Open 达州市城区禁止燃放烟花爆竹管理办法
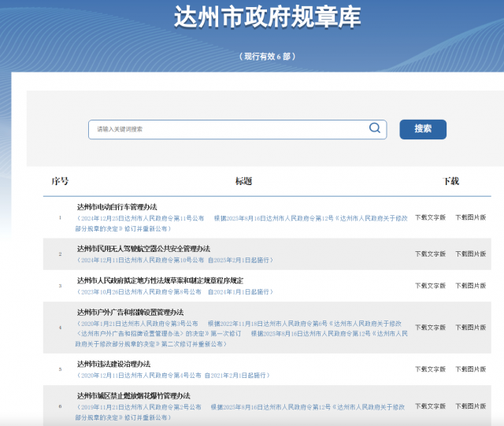The height and width of the screenshot is (426, 504). [133, 395]
